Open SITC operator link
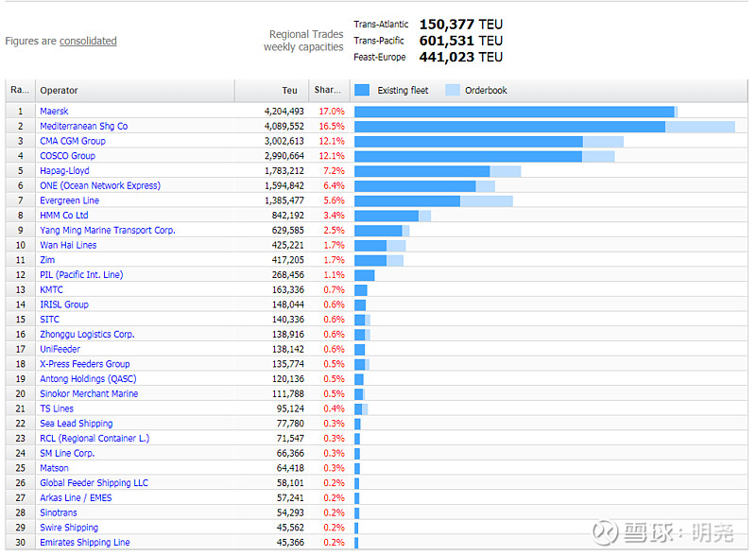 (50, 320)
